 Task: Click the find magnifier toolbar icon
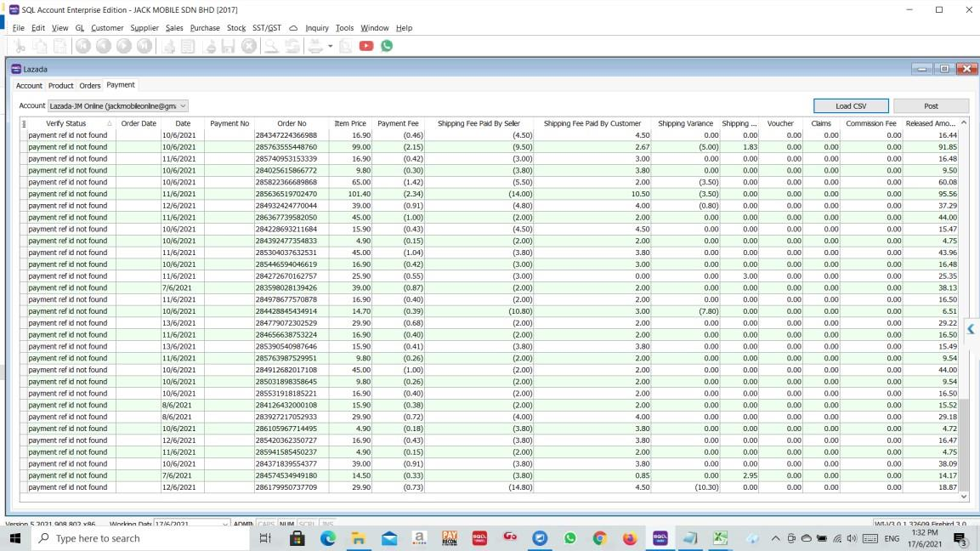tap(271, 46)
